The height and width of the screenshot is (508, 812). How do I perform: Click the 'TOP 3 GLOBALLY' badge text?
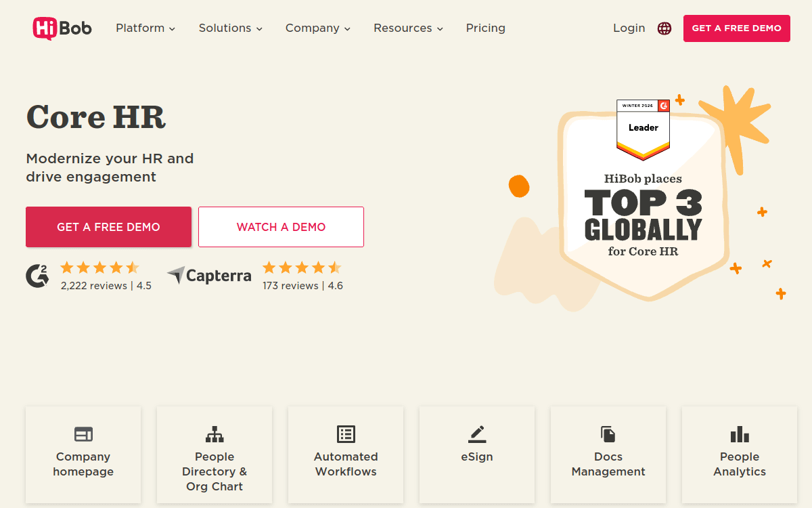(643, 215)
